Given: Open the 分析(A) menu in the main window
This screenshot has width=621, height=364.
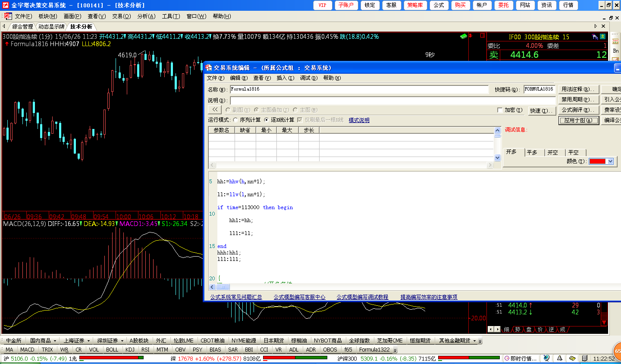Looking at the screenshot, I should [x=146, y=16].
